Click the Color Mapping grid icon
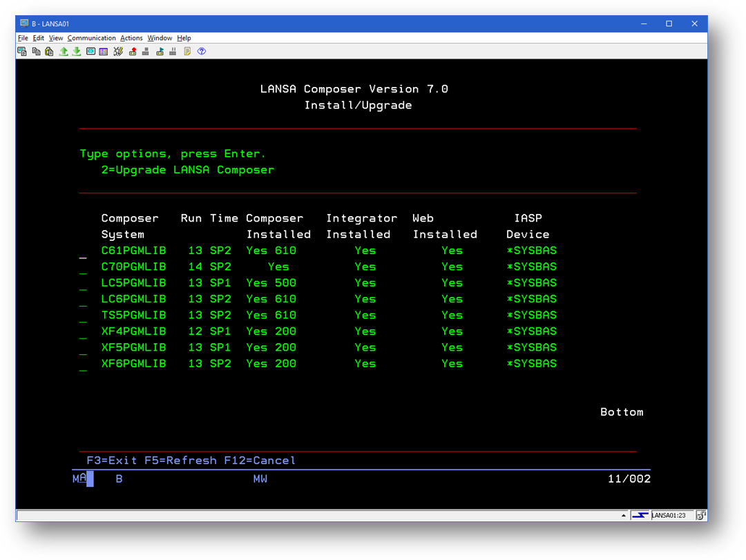 pos(103,51)
